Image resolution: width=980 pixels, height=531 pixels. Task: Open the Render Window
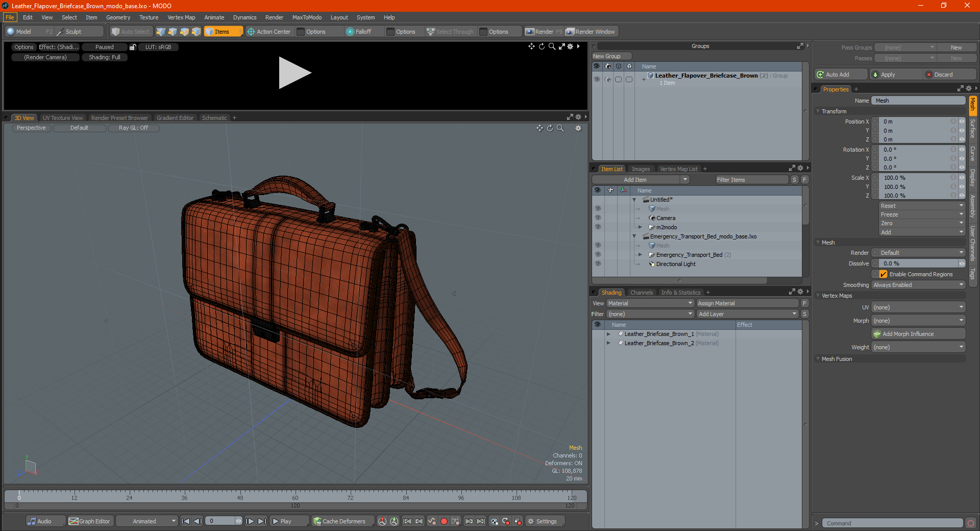click(591, 32)
